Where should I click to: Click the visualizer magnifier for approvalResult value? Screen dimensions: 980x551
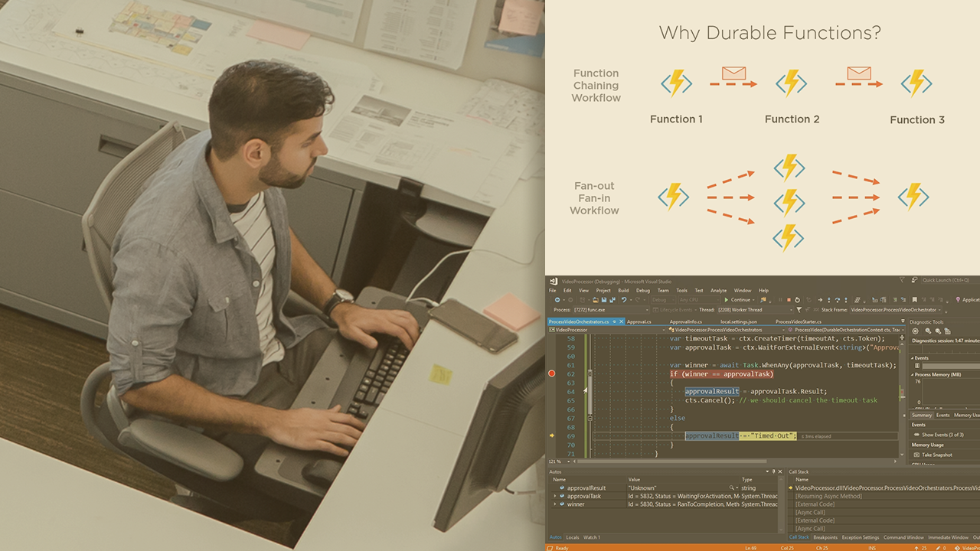coord(731,488)
